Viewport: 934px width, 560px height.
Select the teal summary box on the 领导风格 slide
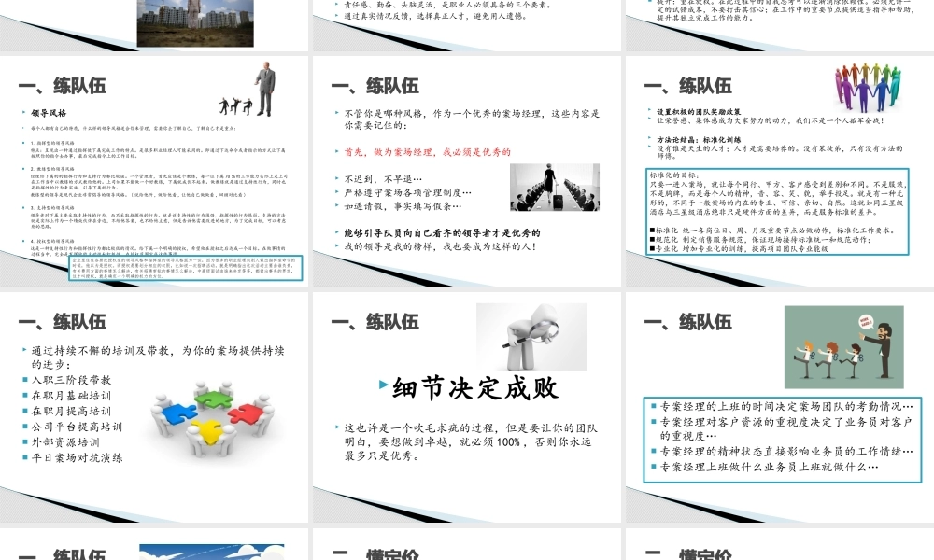click(186, 268)
